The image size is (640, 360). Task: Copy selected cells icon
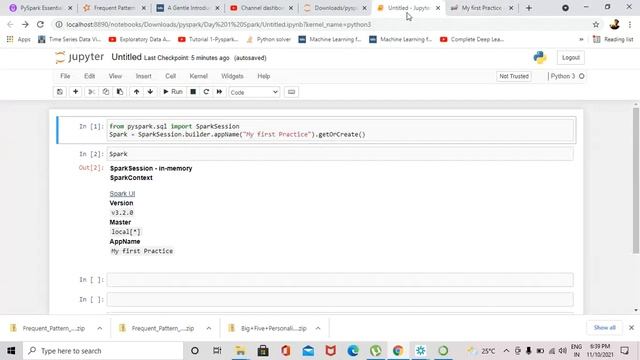[106, 92]
